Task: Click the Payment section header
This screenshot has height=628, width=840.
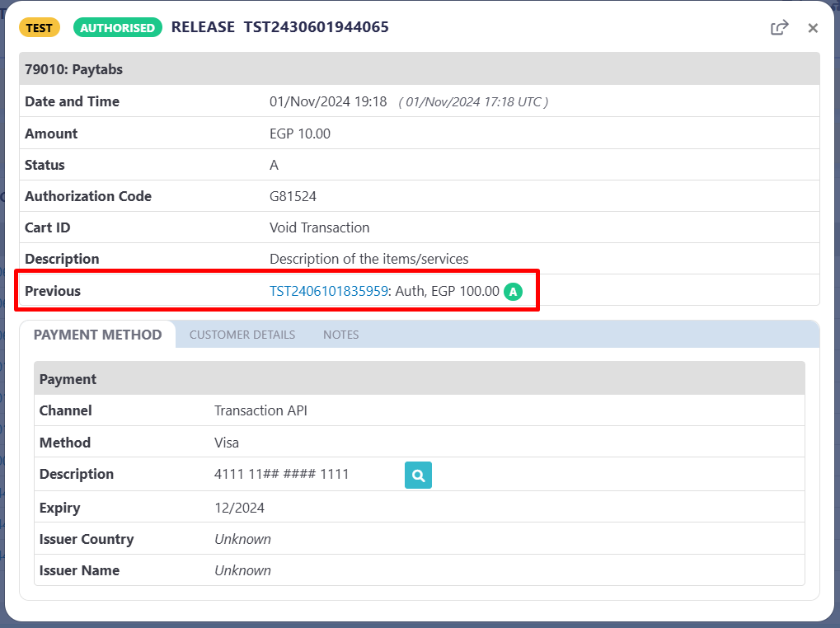Action: coord(420,378)
